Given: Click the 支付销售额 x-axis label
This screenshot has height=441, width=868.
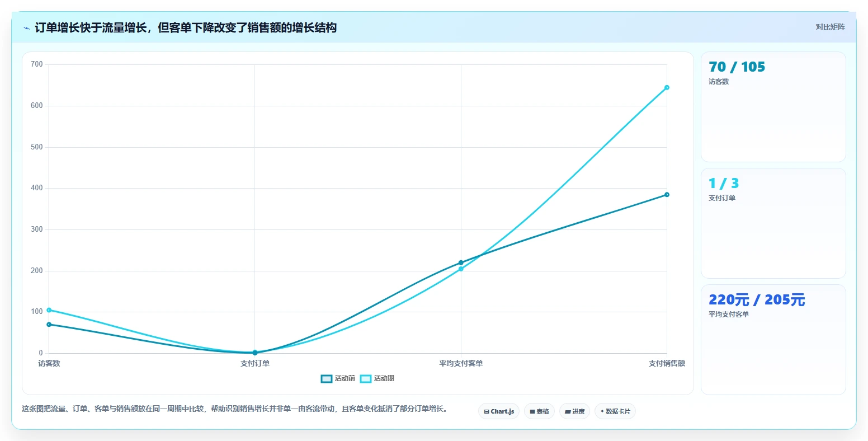Looking at the screenshot, I should point(667,363).
